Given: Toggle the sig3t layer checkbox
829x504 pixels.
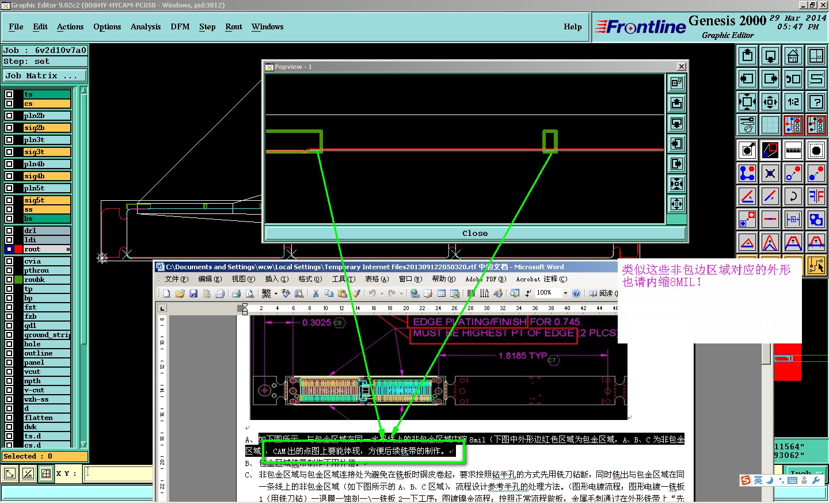Looking at the screenshot, I should (x=9, y=152).
